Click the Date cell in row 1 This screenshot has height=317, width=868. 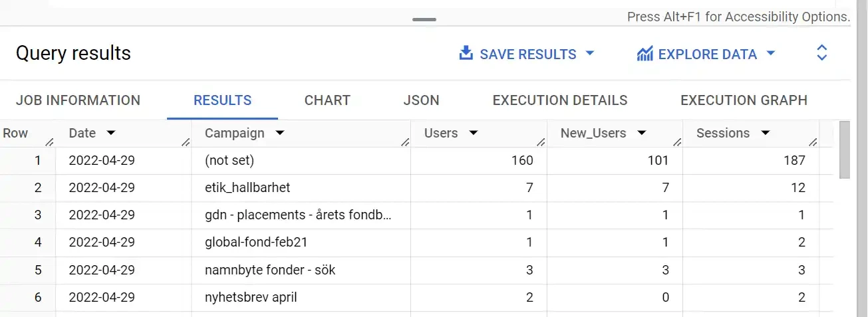coord(124,160)
